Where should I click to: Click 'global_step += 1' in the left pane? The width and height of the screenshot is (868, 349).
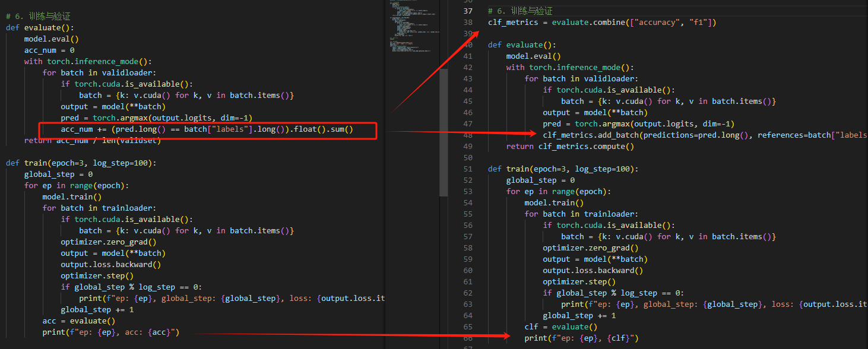point(97,310)
